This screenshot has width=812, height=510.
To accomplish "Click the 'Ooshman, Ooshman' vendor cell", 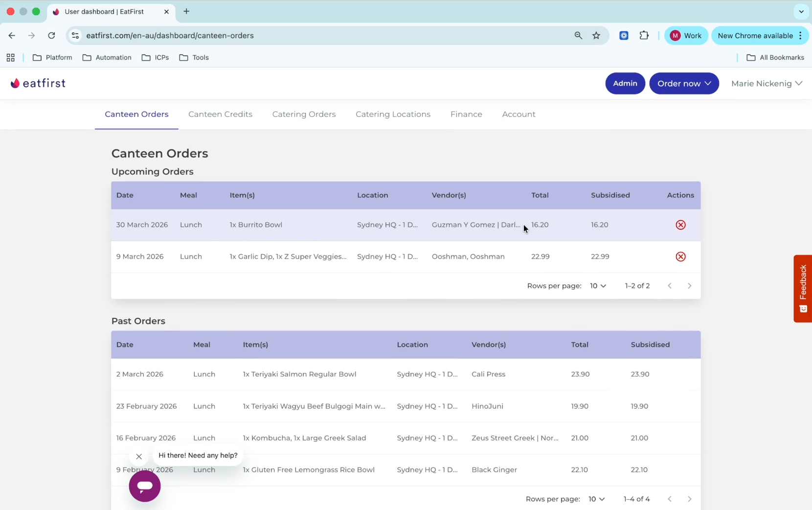I will pyautogui.click(x=468, y=257).
